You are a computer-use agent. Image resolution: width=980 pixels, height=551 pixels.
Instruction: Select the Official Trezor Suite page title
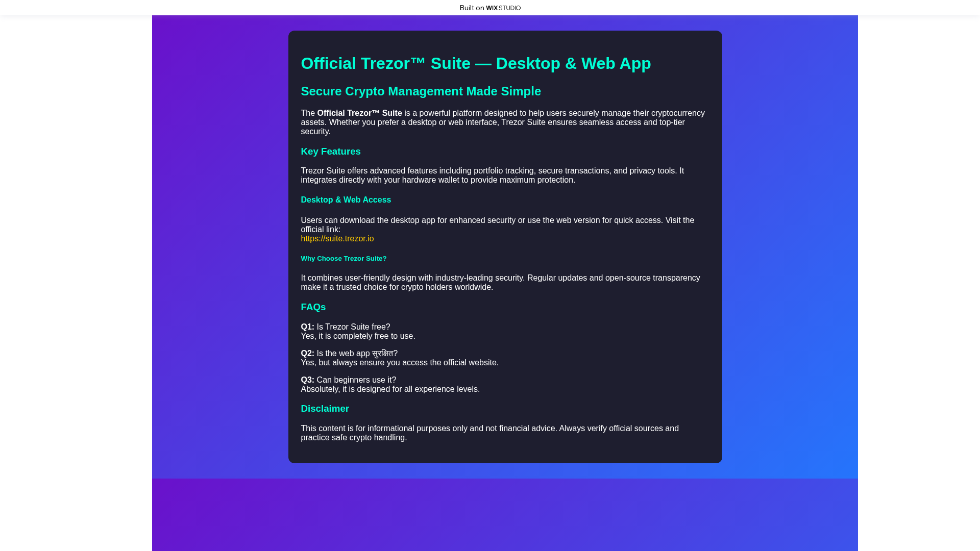476,63
